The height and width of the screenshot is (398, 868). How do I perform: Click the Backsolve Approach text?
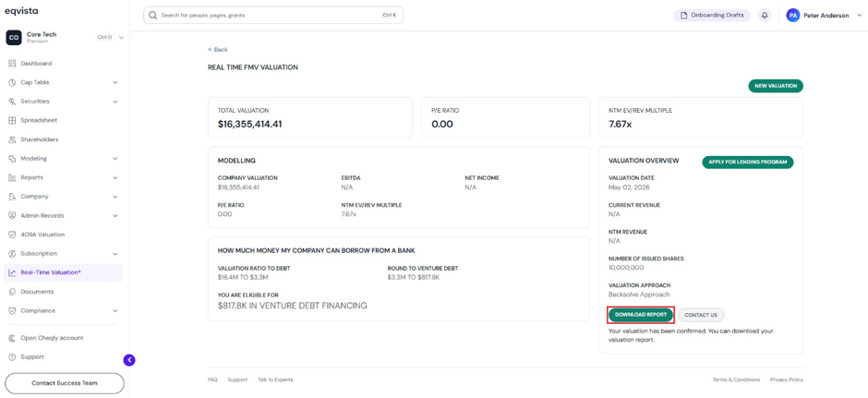[639, 295]
